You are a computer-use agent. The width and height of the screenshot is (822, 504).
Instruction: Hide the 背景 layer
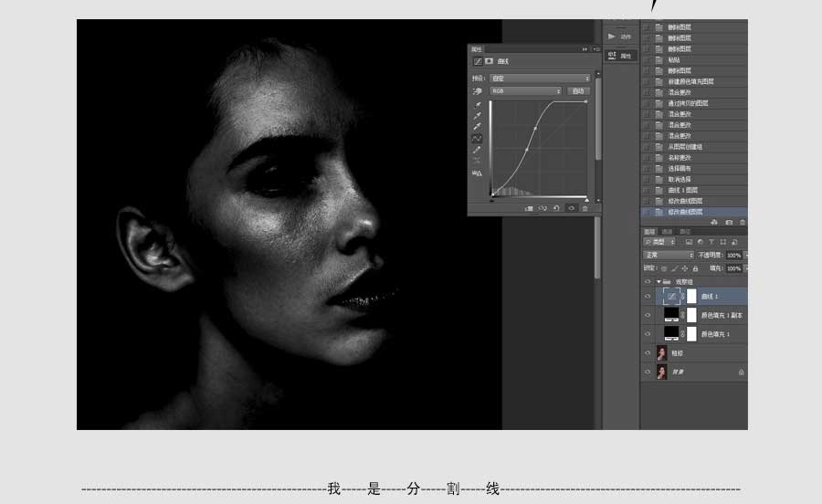pos(648,373)
